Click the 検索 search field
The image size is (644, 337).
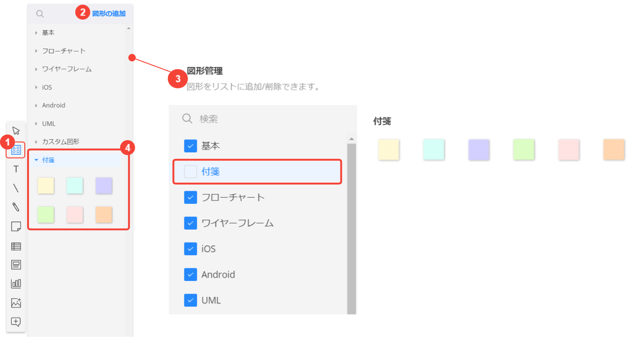tap(263, 119)
